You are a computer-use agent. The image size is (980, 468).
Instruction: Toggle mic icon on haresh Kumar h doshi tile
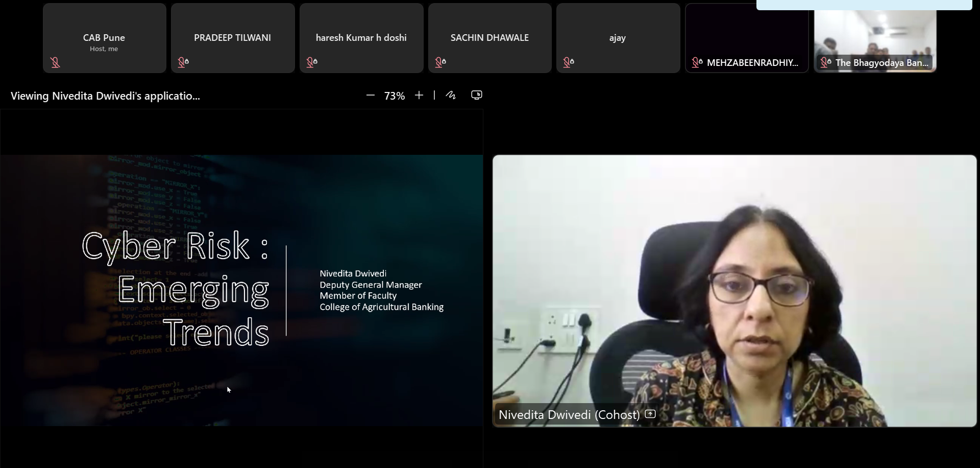point(311,62)
